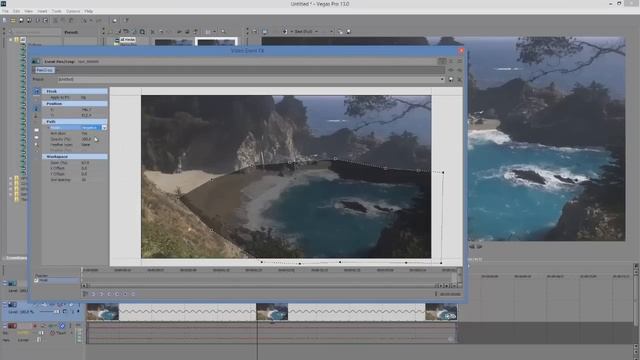640x360 pixels.
Task: Click the Interactive Tutorials toolbar icon
Action: pyautogui.click(x=115, y=20)
